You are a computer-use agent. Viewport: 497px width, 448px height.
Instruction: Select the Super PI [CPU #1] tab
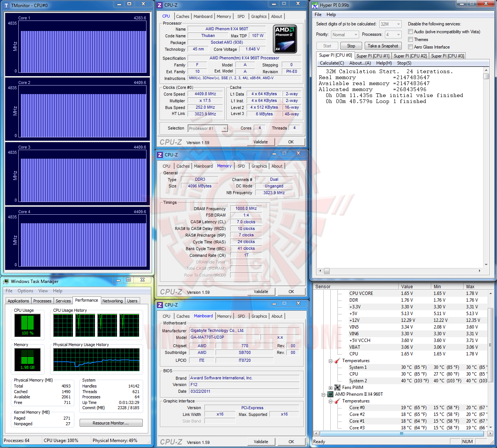point(373,56)
